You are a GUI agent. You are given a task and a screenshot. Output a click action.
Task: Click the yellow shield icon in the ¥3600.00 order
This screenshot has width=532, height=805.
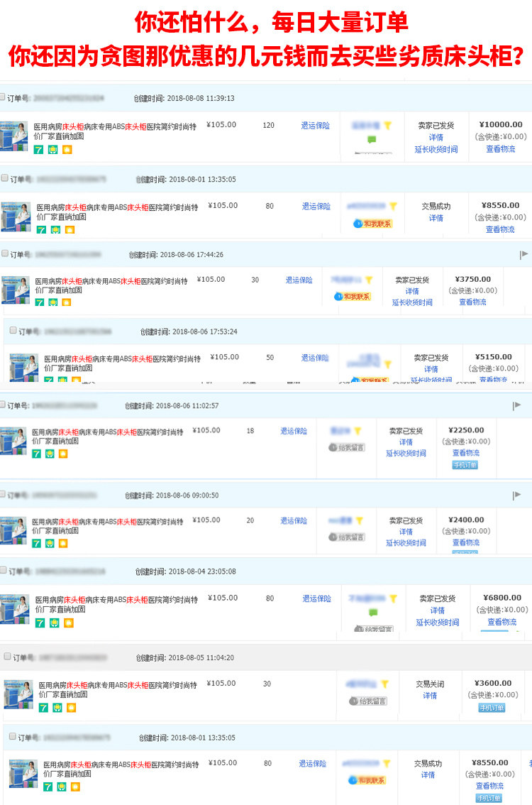57,708
